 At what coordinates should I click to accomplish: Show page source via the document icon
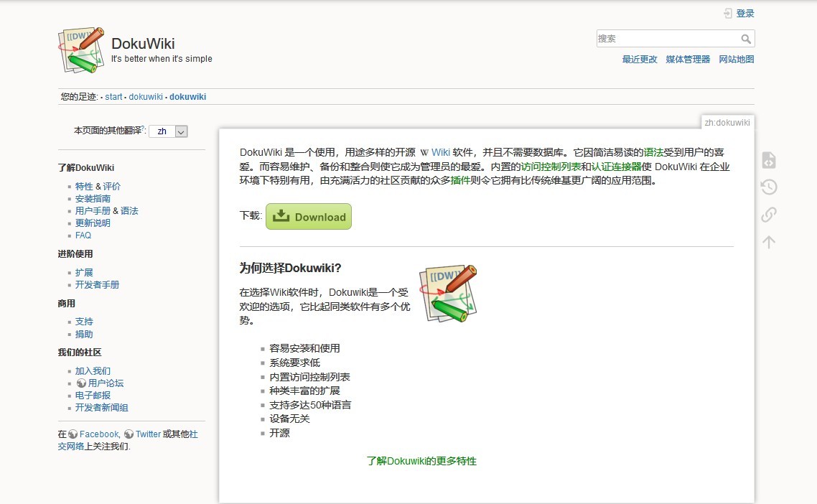pyautogui.click(x=769, y=160)
